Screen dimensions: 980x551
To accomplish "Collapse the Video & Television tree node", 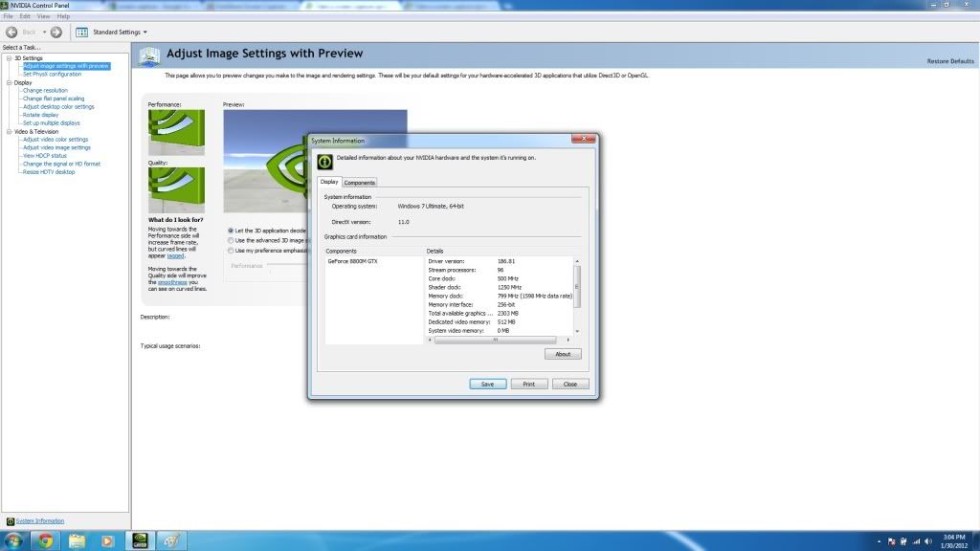I will pyautogui.click(x=10, y=132).
